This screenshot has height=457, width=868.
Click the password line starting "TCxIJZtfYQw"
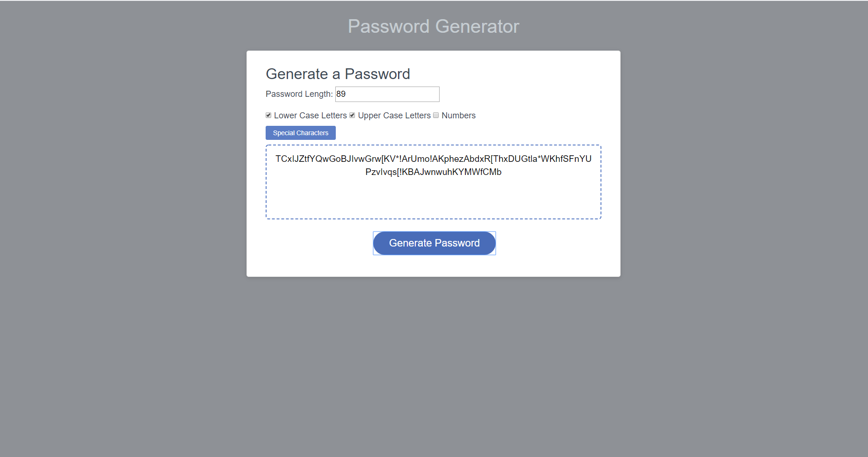pos(434,159)
